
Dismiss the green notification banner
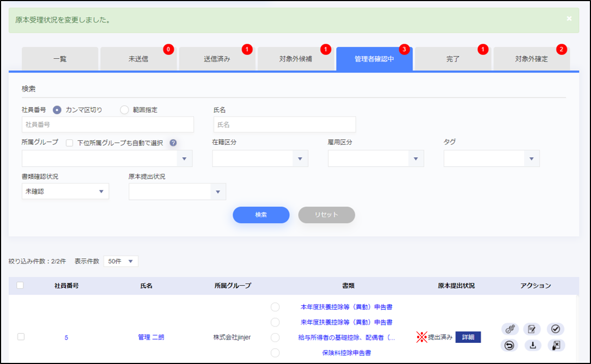click(569, 18)
